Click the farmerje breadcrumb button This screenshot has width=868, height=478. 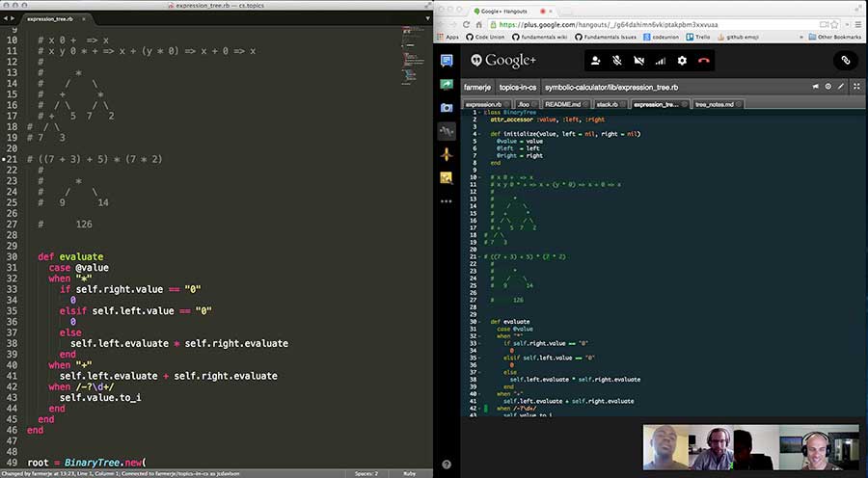[477, 87]
